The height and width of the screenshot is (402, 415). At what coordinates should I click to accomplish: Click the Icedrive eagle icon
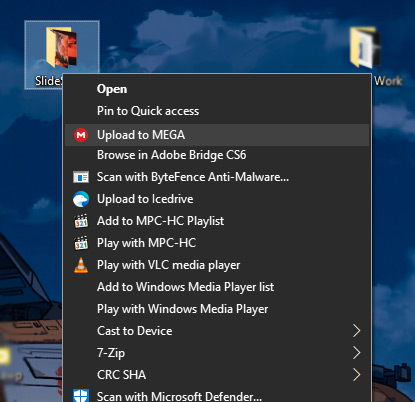click(x=81, y=199)
